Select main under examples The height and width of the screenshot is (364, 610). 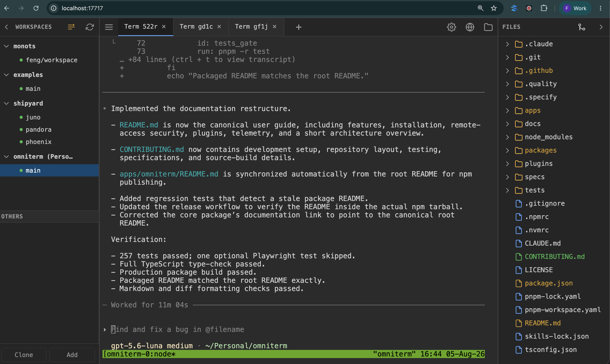click(x=49, y=89)
